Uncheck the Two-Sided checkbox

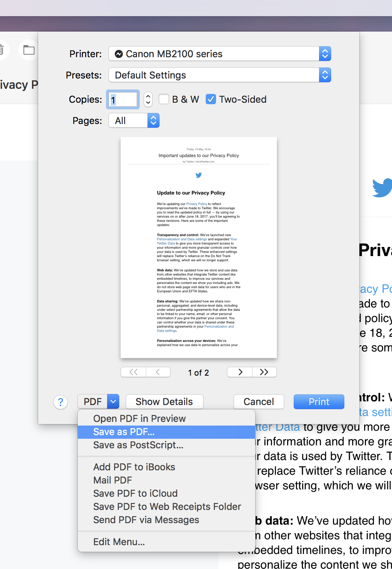211,99
